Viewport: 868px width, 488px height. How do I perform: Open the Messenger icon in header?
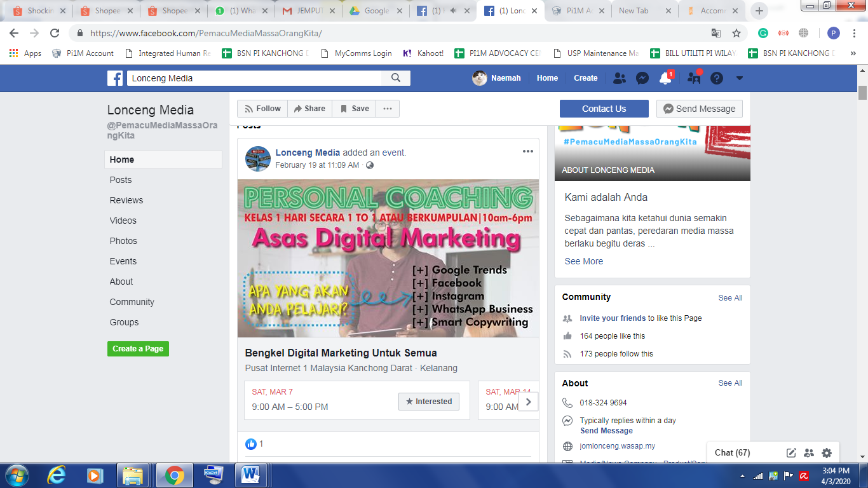tap(642, 78)
